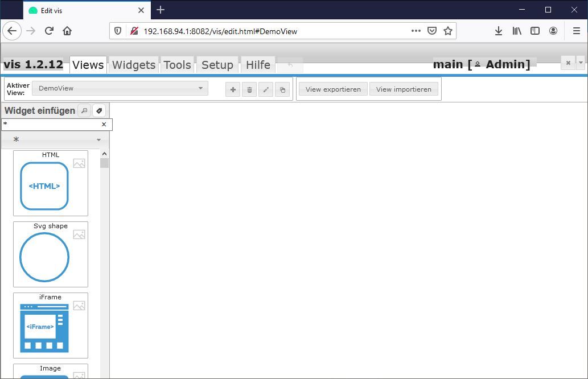588x379 pixels.
Task: Delete the active view with trash icon
Action: tap(249, 89)
